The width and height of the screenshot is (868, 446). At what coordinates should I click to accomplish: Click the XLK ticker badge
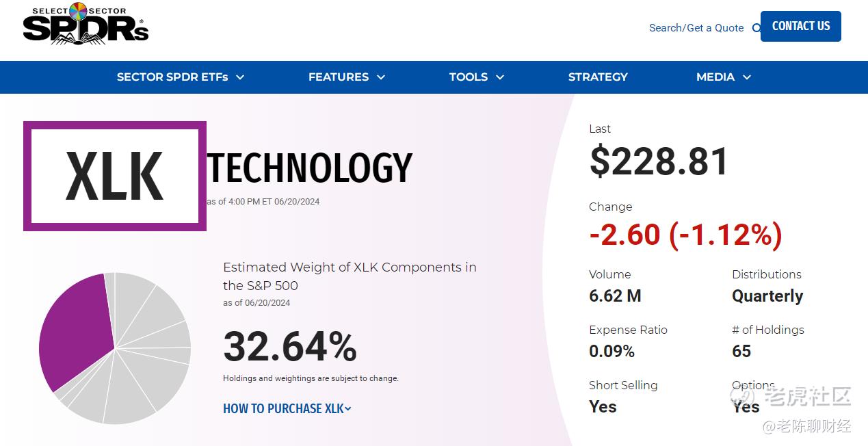tap(115, 176)
